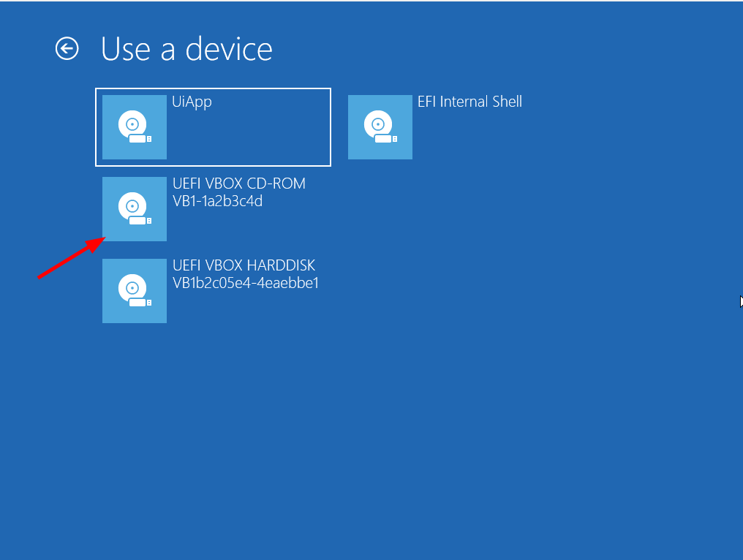This screenshot has height=560, width=743.
Task: Click the UiApp drive icon
Action: tap(135, 127)
